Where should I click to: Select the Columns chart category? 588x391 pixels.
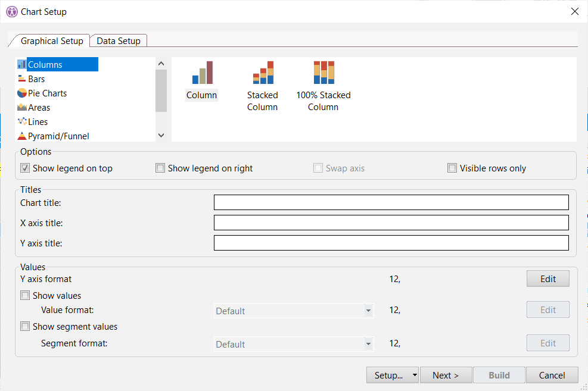[45, 65]
